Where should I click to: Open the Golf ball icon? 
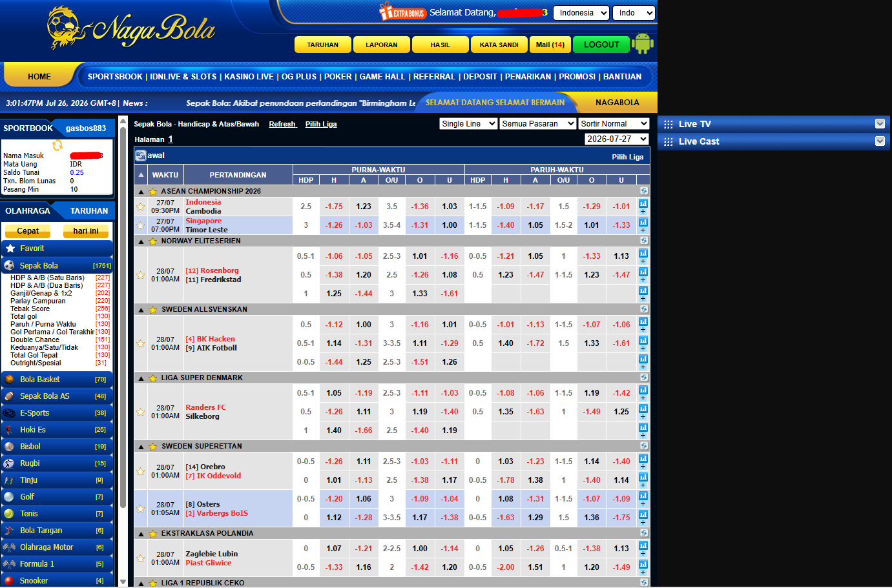point(9,497)
